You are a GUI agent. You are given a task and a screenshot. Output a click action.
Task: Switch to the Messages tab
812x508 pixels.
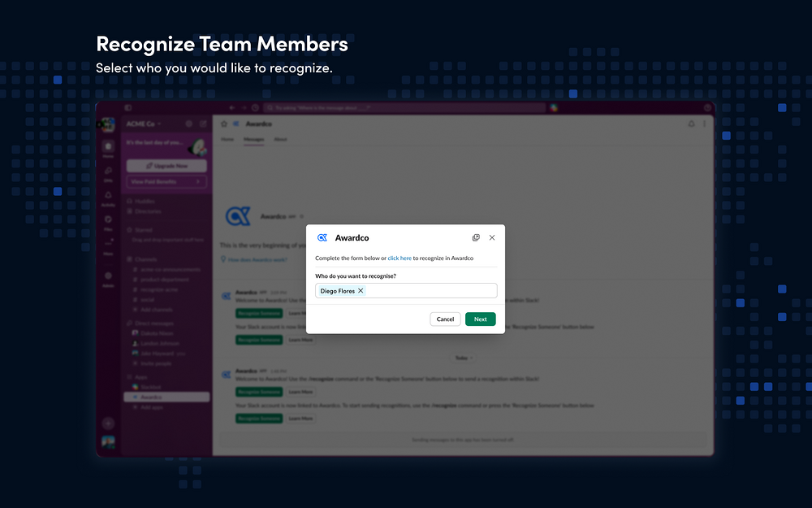pos(253,140)
